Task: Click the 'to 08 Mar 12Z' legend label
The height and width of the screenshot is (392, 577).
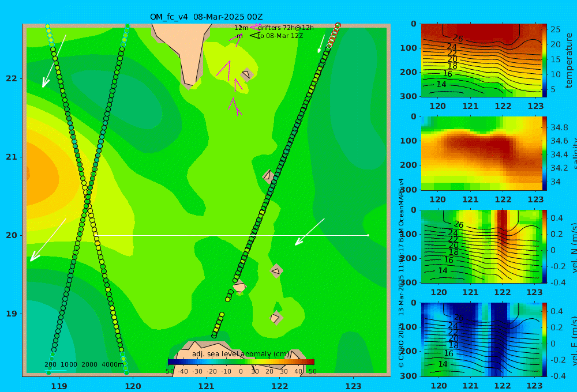Action: [280, 36]
